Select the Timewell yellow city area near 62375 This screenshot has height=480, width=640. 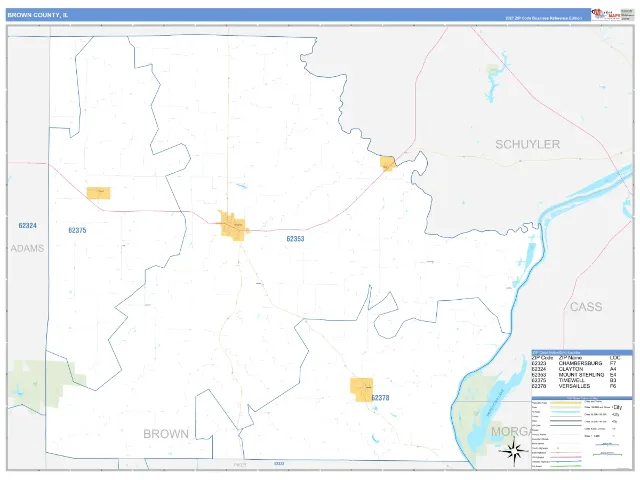click(x=98, y=193)
